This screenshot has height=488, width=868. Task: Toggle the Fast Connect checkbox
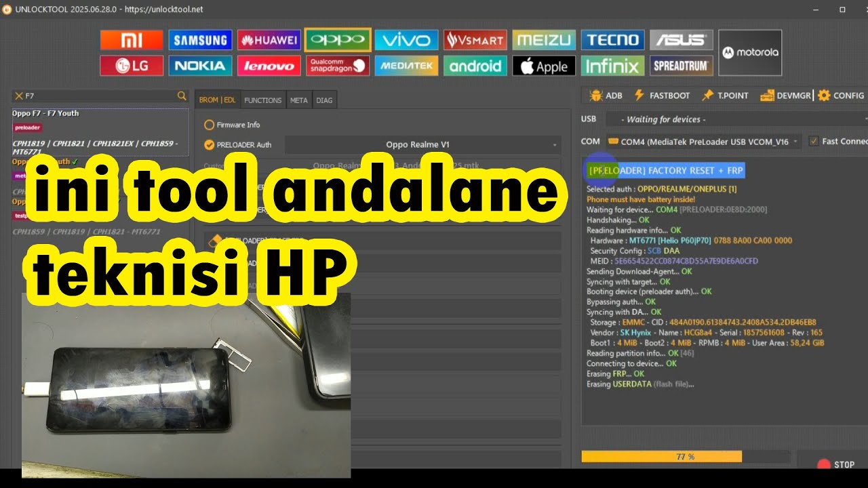(814, 141)
